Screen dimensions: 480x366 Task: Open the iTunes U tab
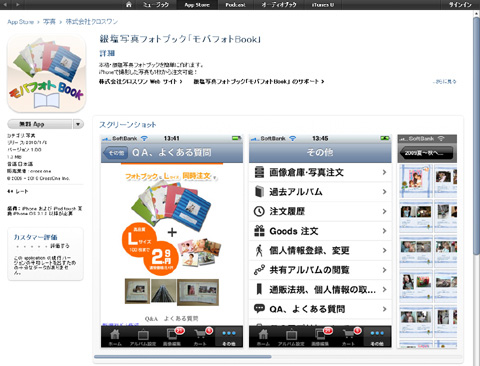(323, 5)
